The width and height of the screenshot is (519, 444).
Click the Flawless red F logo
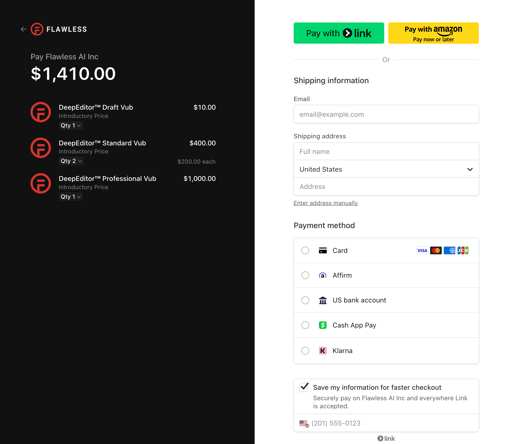coord(37,29)
